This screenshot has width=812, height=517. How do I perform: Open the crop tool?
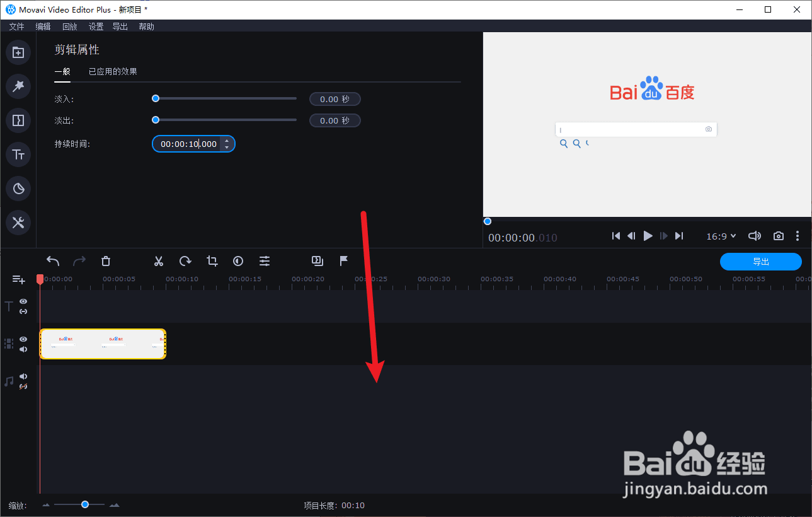[212, 261]
